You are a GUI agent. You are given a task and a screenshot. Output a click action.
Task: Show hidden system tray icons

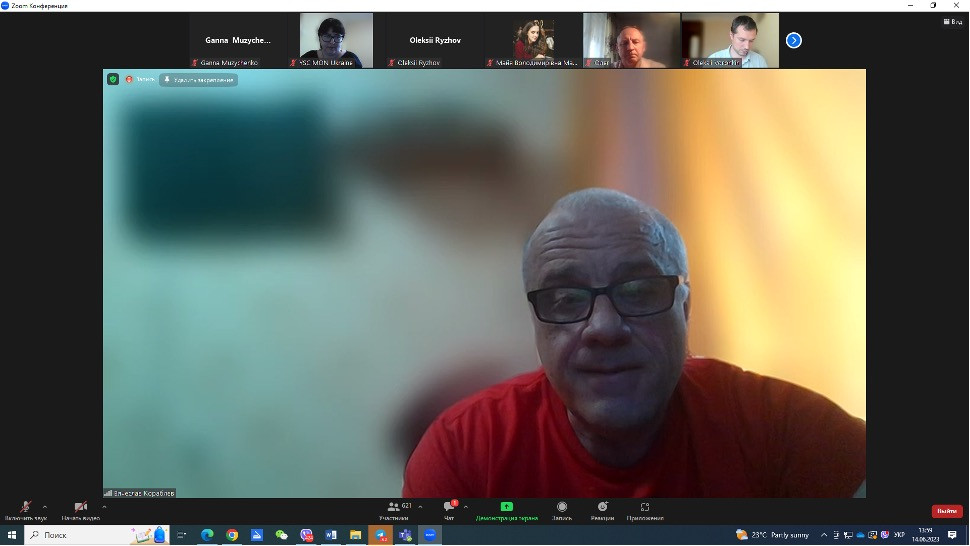tap(823, 535)
